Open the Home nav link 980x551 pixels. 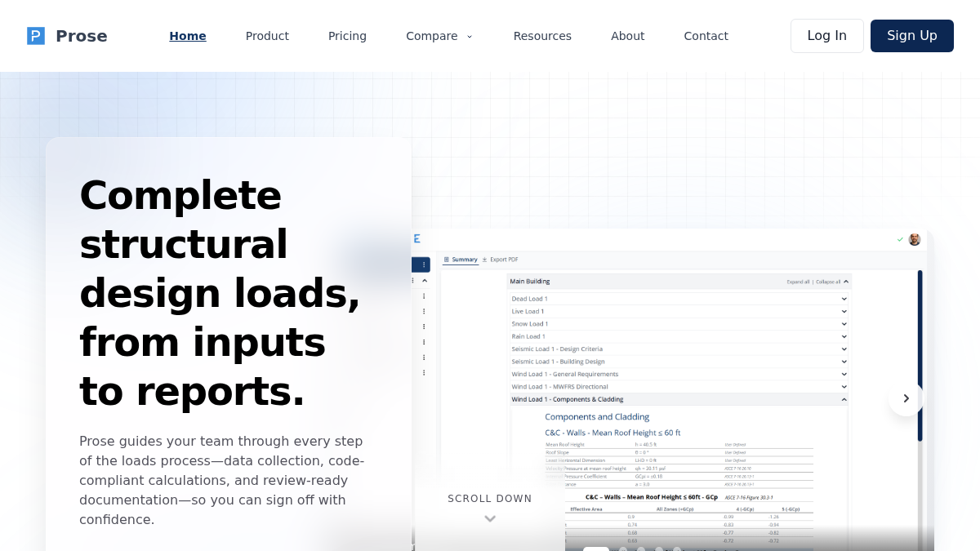pyautogui.click(x=188, y=36)
